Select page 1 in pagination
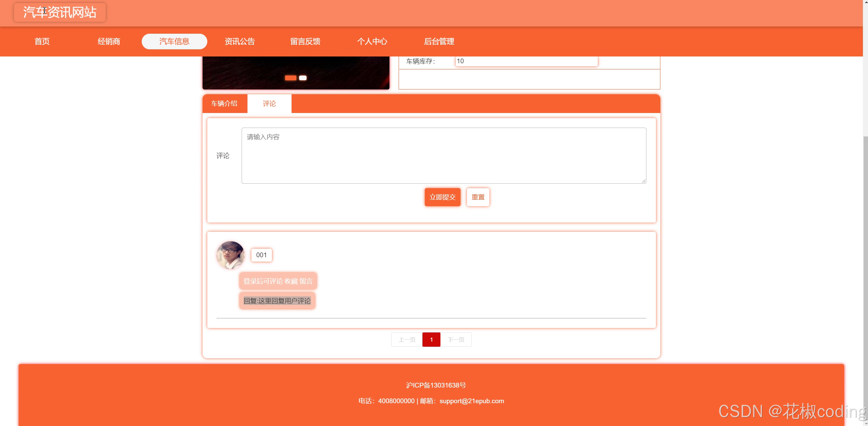 click(x=431, y=340)
